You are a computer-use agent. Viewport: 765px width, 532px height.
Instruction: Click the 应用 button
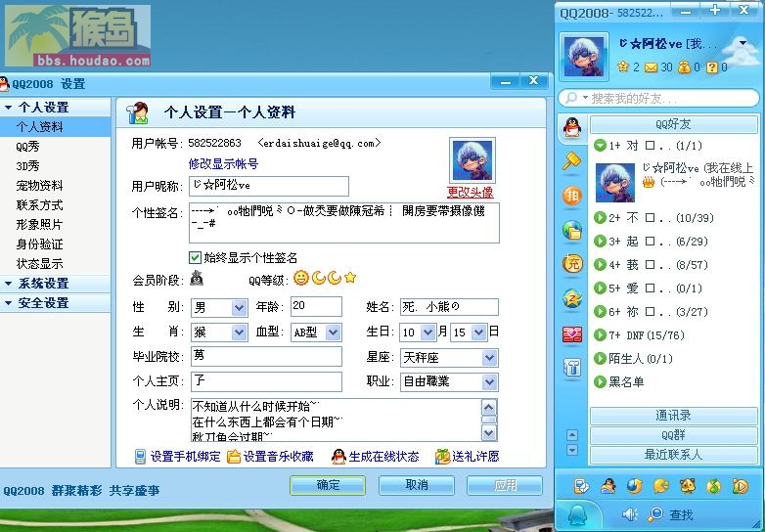click(505, 485)
